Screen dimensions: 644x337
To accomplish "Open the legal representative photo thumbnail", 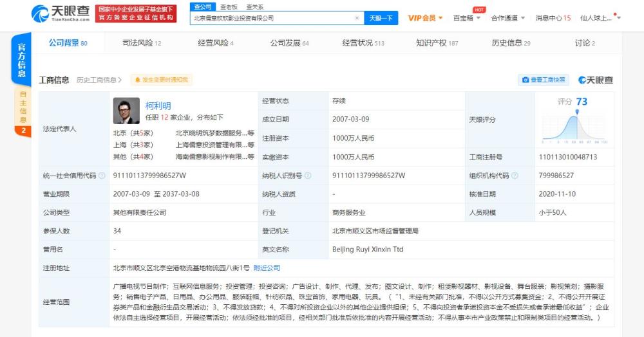I will click(126, 111).
